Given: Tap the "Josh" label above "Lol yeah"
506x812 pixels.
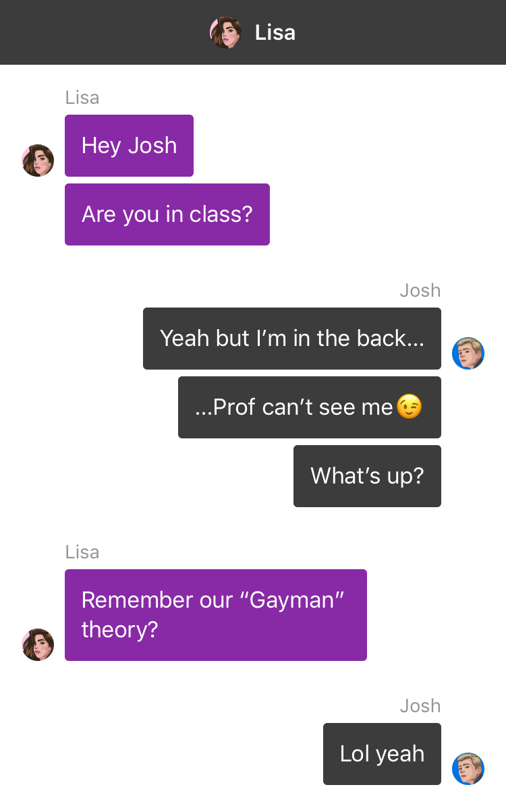Looking at the screenshot, I should pos(420,706).
